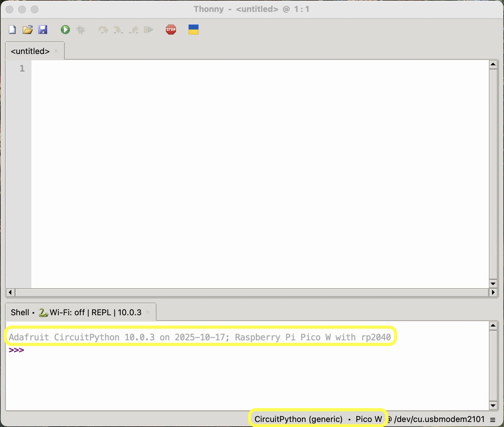Click the Step over debug icon
Viewport: 504px width, 427px height.
(x=103, y=30)
